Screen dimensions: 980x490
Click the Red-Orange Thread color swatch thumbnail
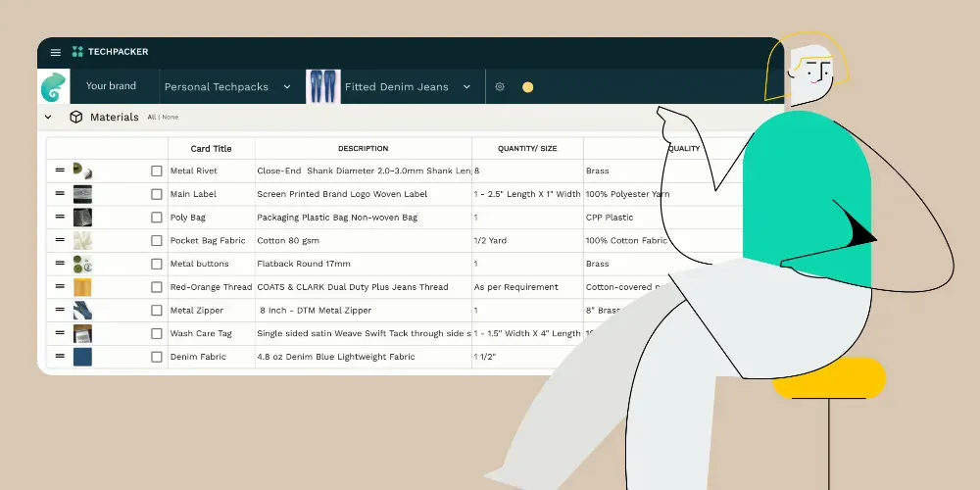point(82,287)
